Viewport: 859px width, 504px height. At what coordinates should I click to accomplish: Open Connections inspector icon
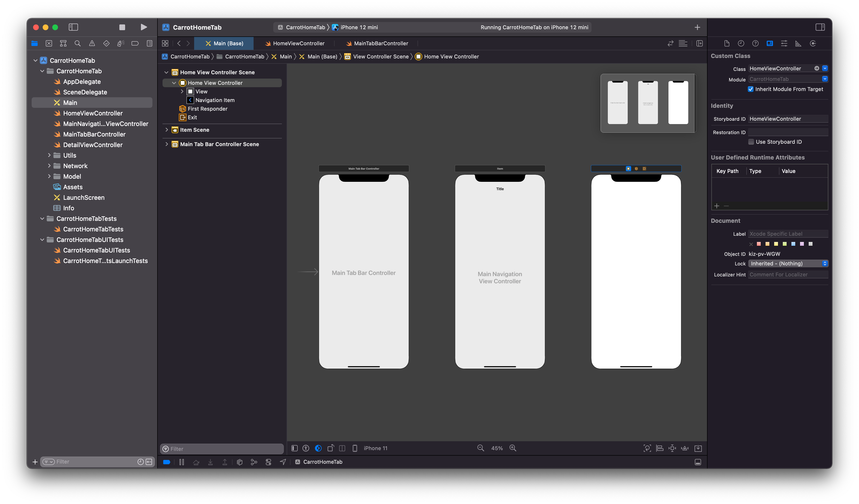(x=813, y=43)
